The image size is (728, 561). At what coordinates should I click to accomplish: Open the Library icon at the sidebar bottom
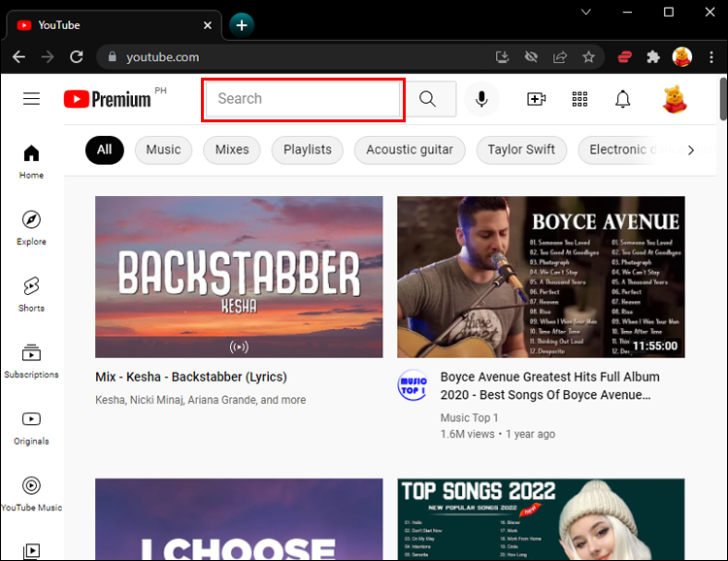[32, 551]
